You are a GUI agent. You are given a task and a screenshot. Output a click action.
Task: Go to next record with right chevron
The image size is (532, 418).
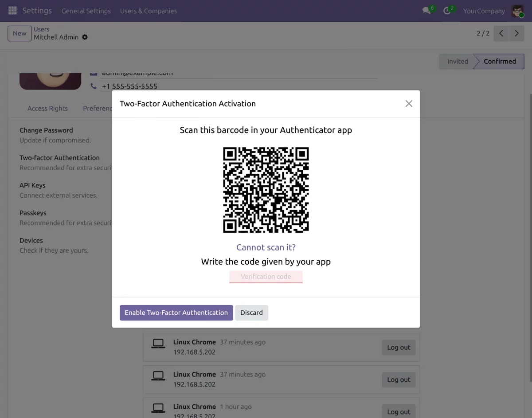coord(516,33)
